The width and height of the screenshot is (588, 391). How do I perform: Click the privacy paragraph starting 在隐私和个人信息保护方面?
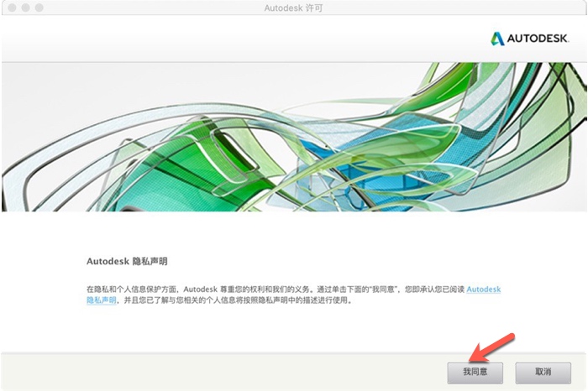coord(294,295)
